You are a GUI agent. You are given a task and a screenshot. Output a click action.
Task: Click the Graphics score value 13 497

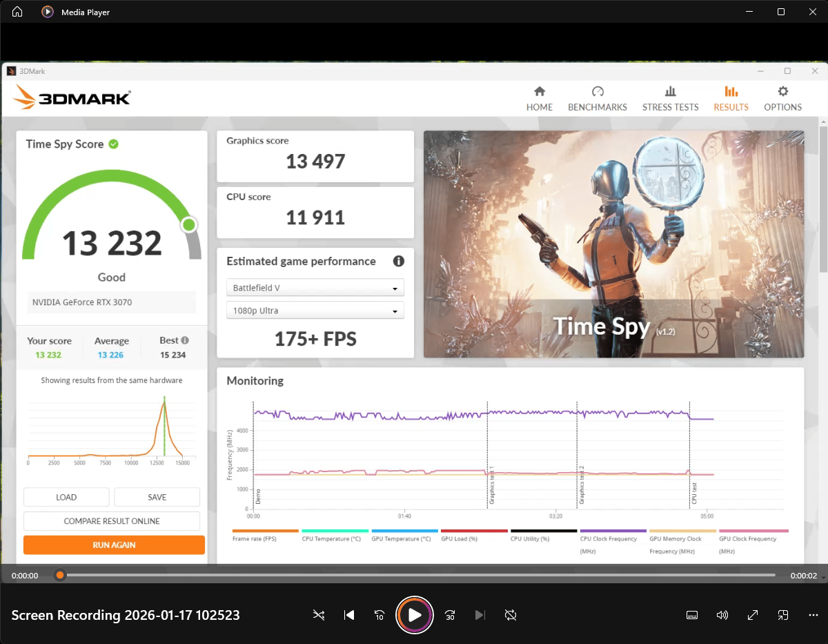(315, 162)
